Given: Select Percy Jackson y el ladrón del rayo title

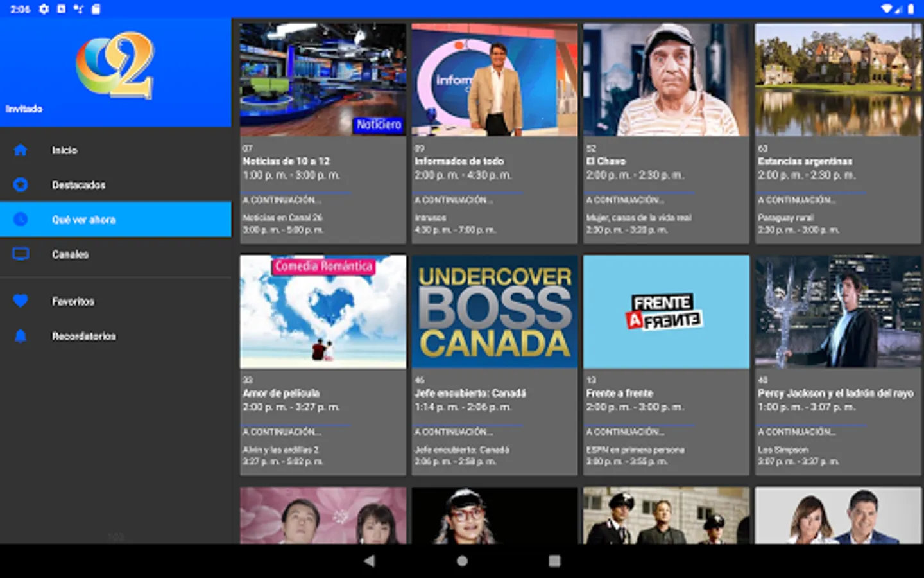Looking at the screenshot, I should tap(835, 393).
